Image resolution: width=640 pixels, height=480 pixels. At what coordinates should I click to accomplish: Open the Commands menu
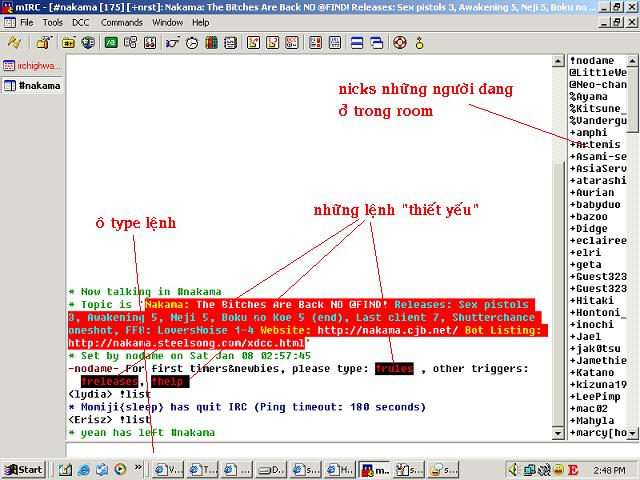pyautogui.click(x=122, y=22)
